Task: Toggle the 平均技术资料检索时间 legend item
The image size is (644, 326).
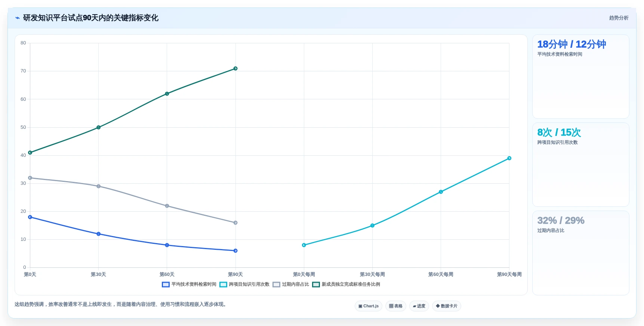Action: [189, 285]
